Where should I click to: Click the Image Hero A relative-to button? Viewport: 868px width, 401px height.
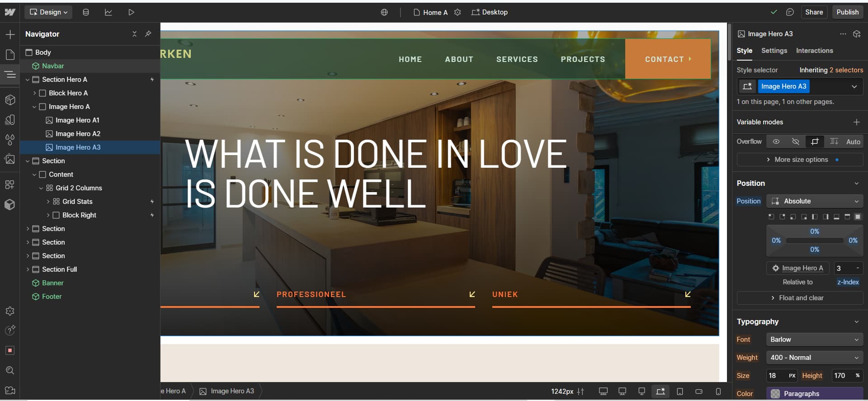(x=797, y=268)
